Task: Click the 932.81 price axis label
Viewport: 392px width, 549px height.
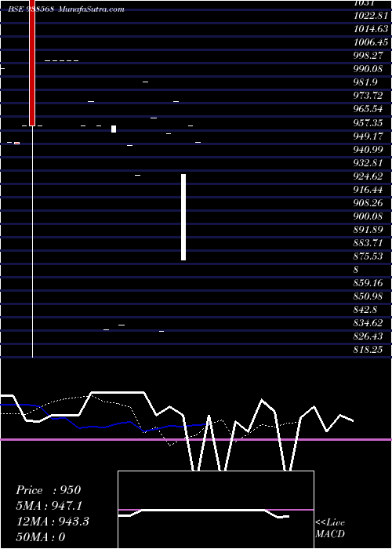Action: (368, 163)
